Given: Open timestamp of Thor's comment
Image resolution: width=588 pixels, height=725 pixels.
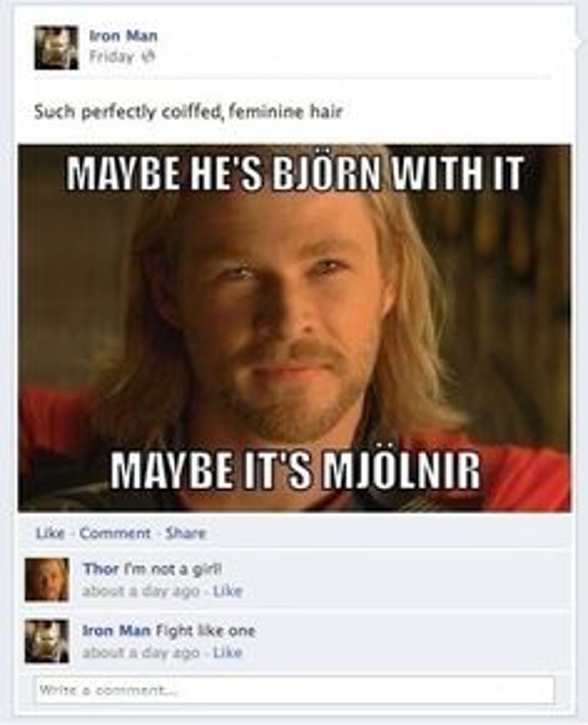Looking at the screenshot, I should click(141, 591).
